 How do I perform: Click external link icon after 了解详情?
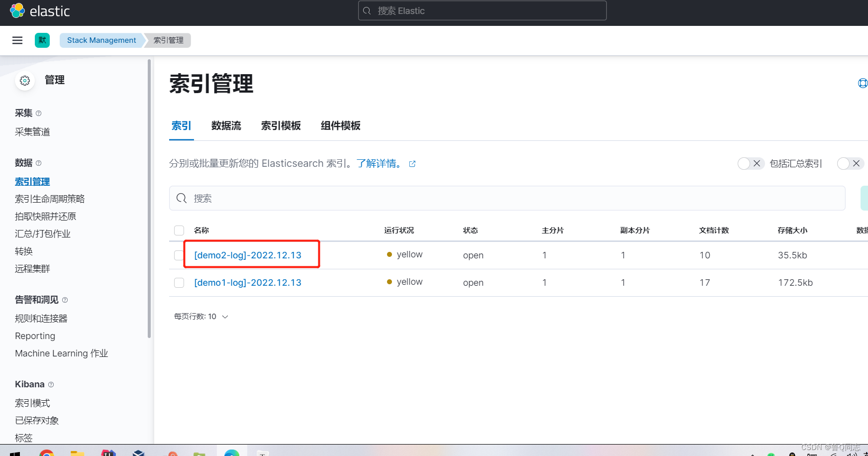pyautogui.click(x=412, y=164)
